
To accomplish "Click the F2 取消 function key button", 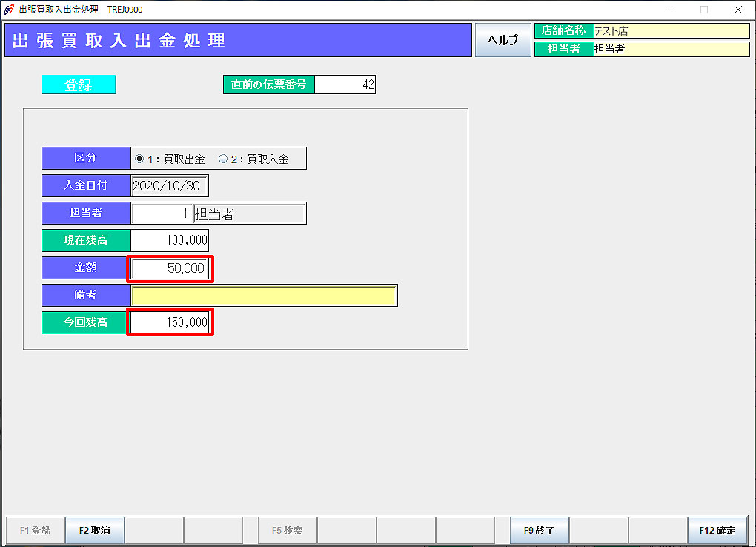I will click(95, 531).
